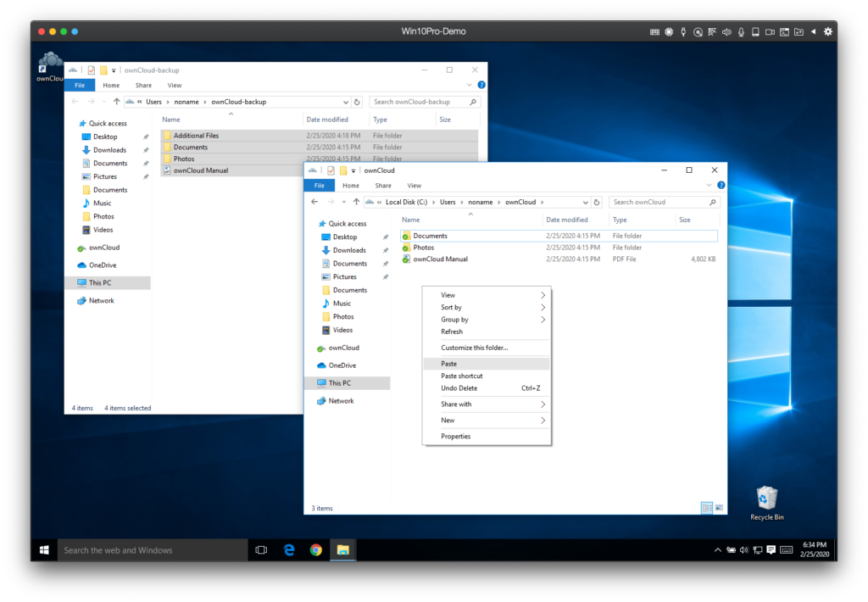The image size is (868, 602).
Task: Click the Parallels sound speaker icon
Action: pyautogui.click(x=726, y=31)
